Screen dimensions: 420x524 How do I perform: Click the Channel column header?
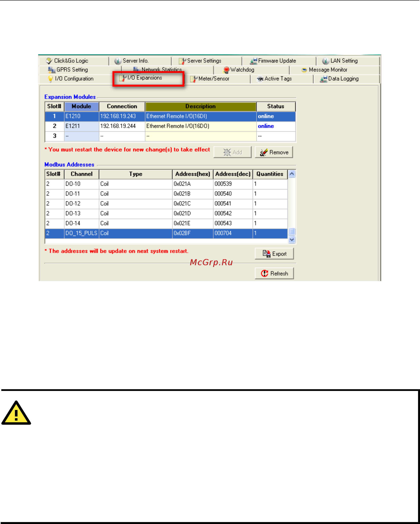pyautogui.click(x=82, y=174)
